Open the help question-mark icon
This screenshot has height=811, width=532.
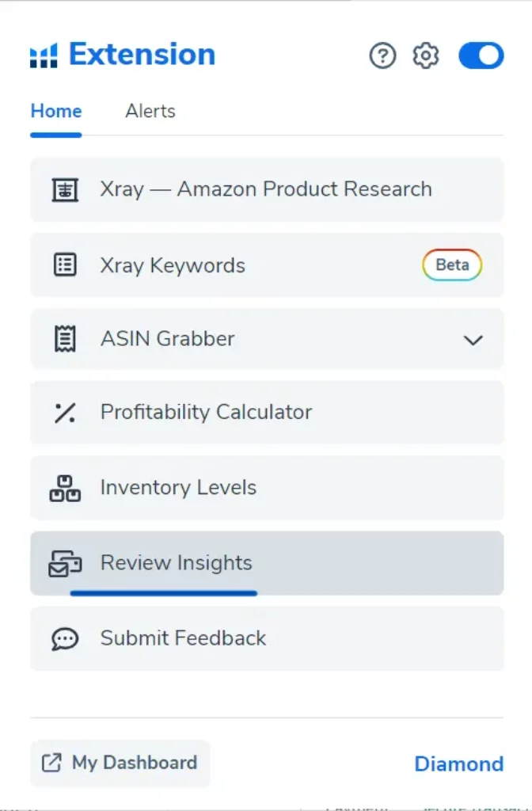(x=382, y=56)
